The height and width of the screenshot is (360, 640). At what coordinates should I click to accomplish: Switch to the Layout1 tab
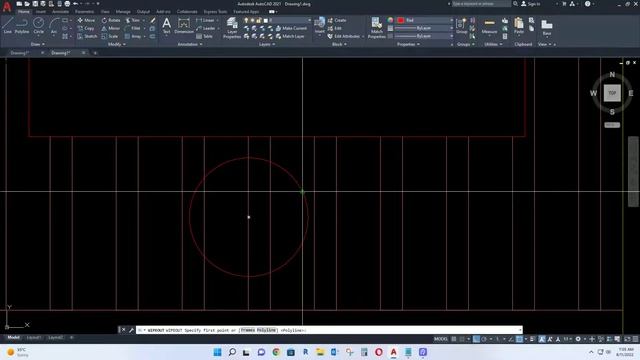click(x=34, y=338)
